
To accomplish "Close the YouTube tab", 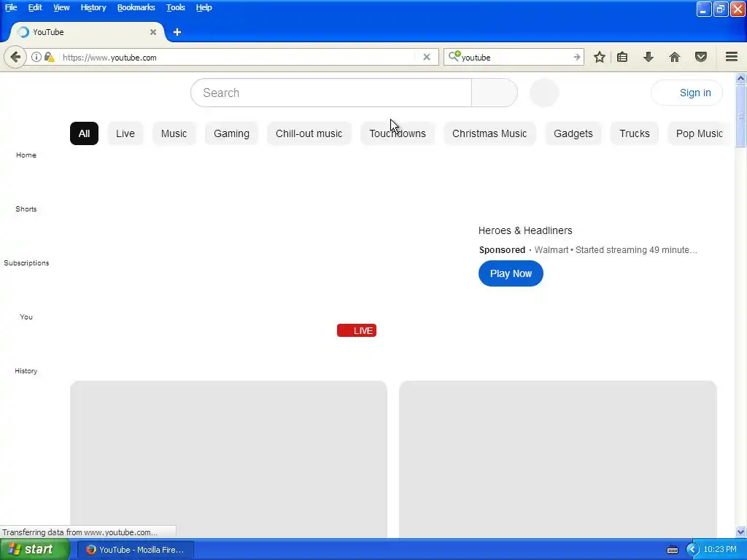I will coord(153,32).
